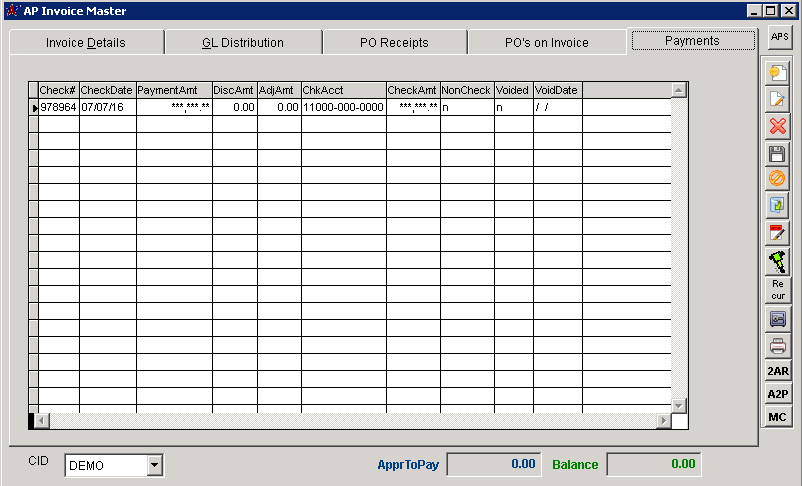Click the red X delete icon

(777, 126)
